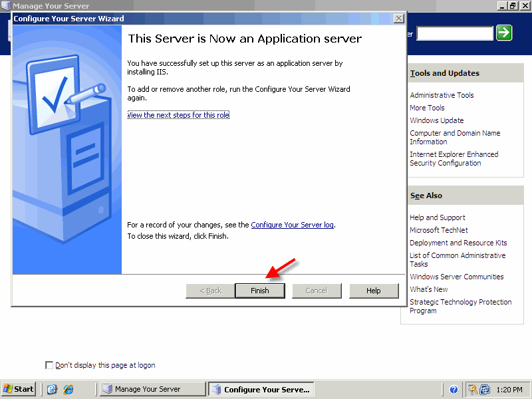Open the help question mark tray icon

click(x=454, y=390)
